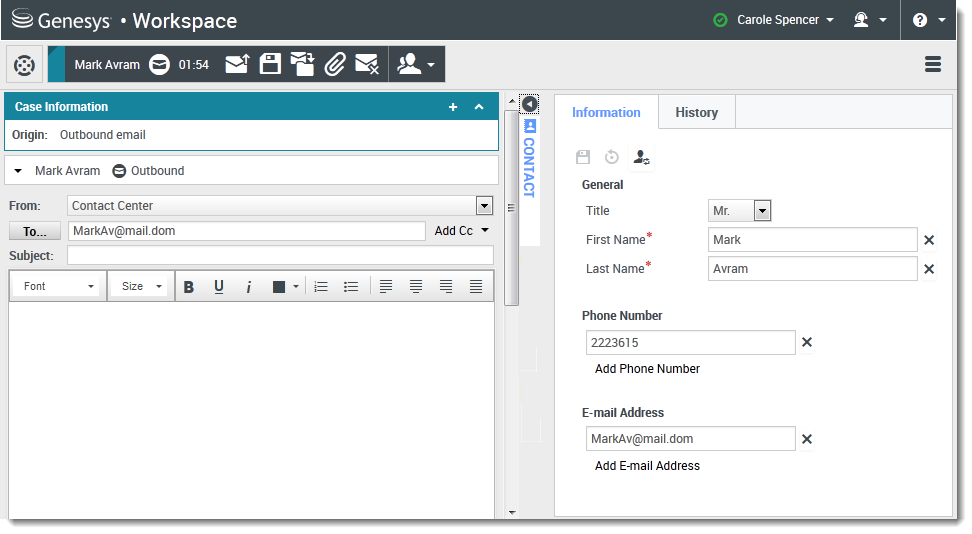Select the Information tab
The width and height of the screenshot is (972, 534).
(x=606, y=113)
